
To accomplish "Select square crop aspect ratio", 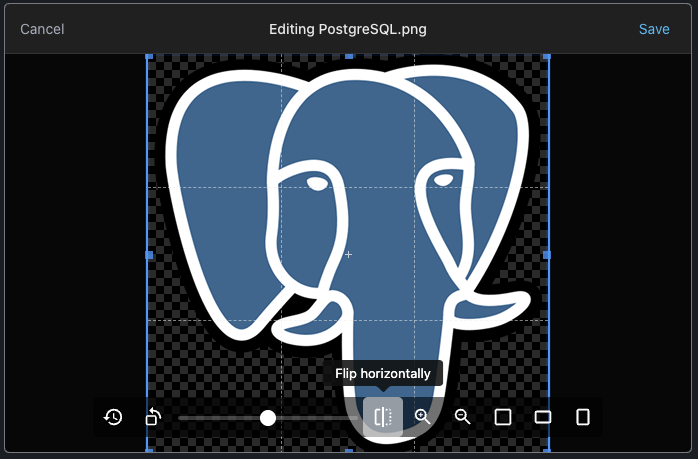I will (503, 417).
